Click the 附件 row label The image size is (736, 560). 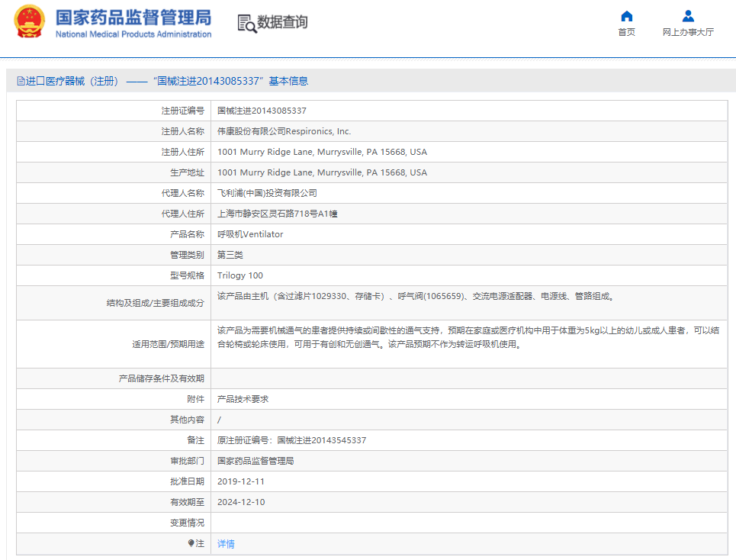[195, 399]
